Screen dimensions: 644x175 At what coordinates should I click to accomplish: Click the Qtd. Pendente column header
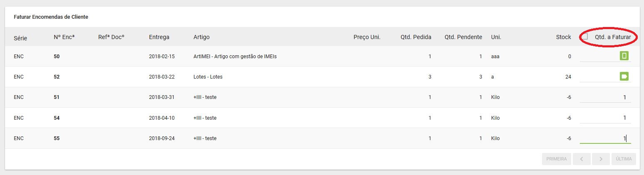[x=463, y=37]
